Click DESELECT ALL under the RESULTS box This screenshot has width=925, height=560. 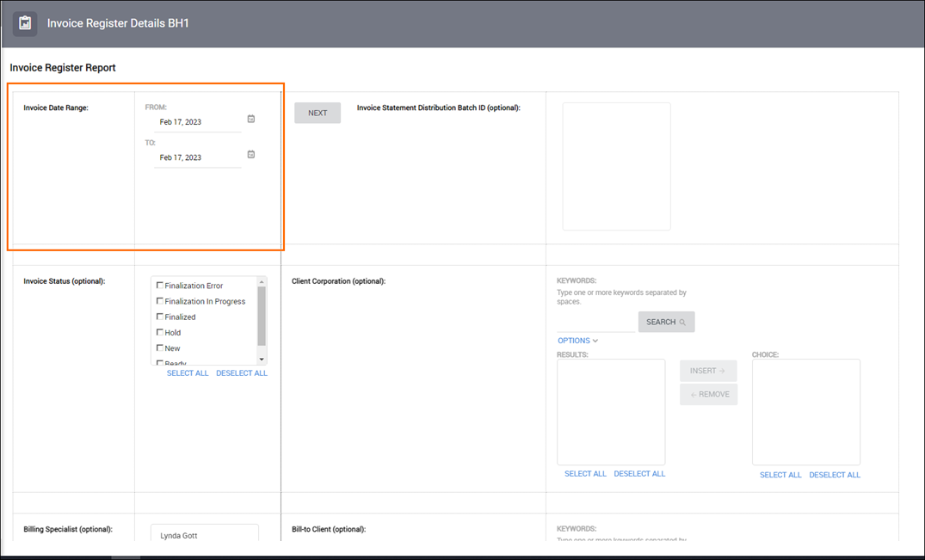coord(639,474)
